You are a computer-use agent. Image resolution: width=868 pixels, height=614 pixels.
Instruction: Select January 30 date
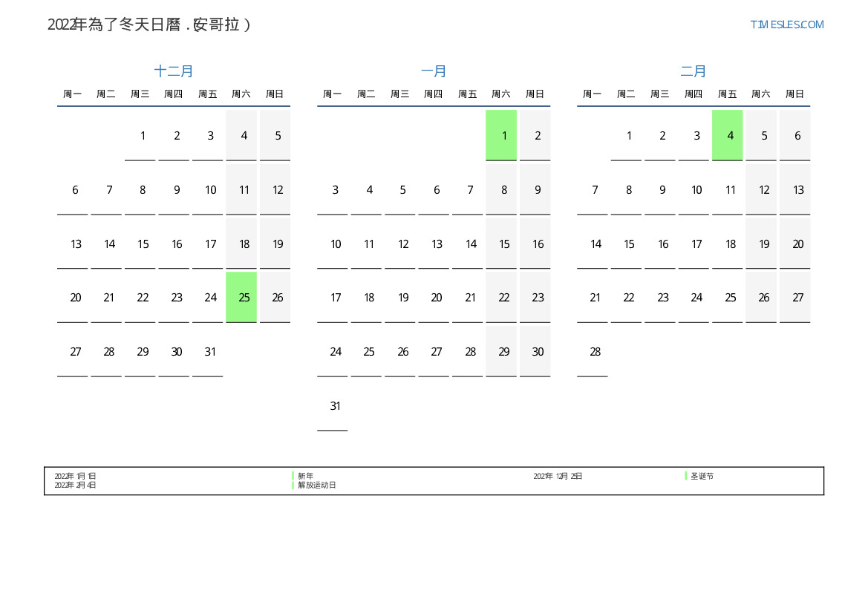point(535,352)
